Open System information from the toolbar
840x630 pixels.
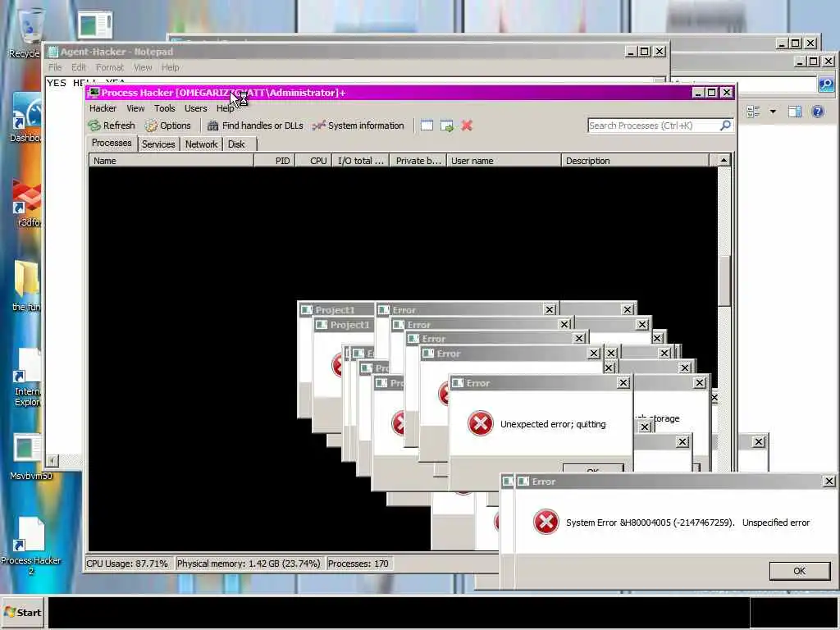click(358, 126)
